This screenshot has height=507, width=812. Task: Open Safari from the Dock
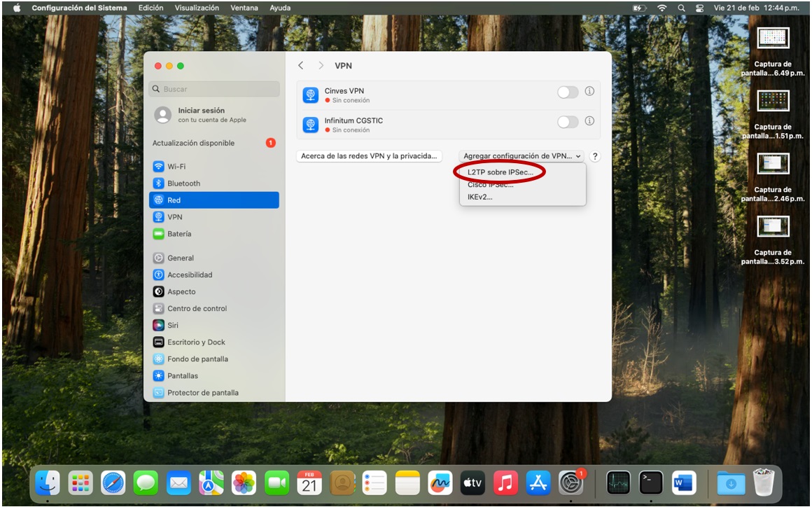113,482
